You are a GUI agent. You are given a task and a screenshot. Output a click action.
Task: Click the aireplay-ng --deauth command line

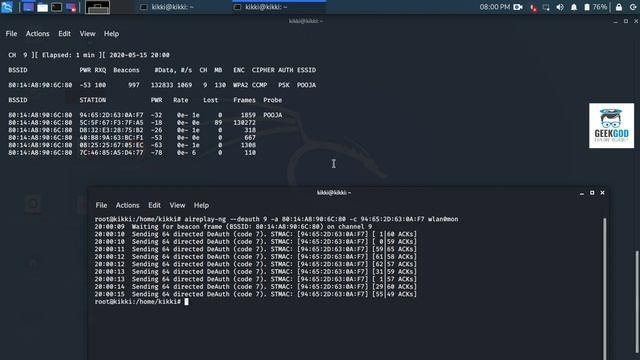(x=276, y=219)
